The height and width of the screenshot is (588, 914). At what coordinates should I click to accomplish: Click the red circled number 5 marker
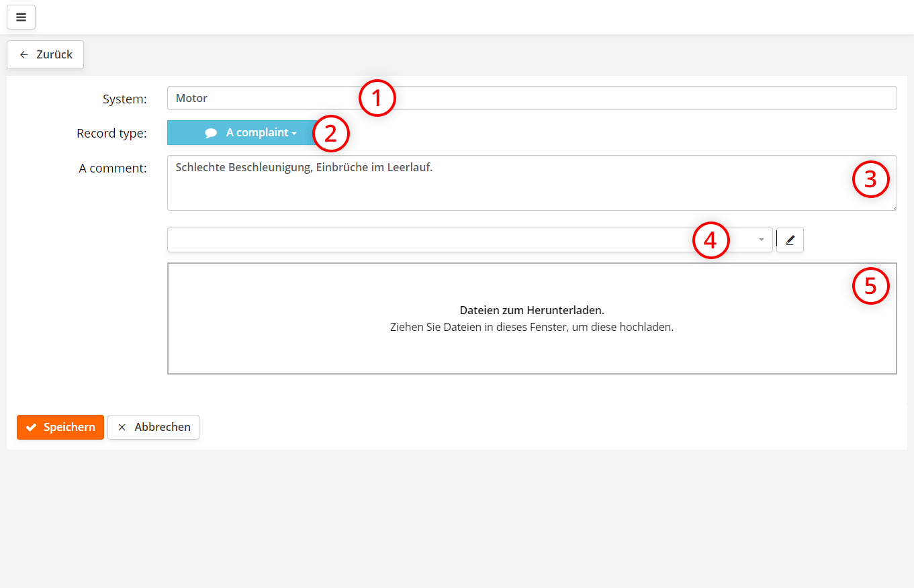[x=870, y=286]
